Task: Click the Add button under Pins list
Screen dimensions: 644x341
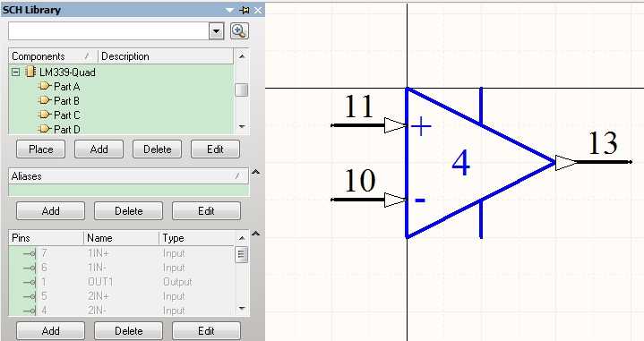Action: click(50, 331)
